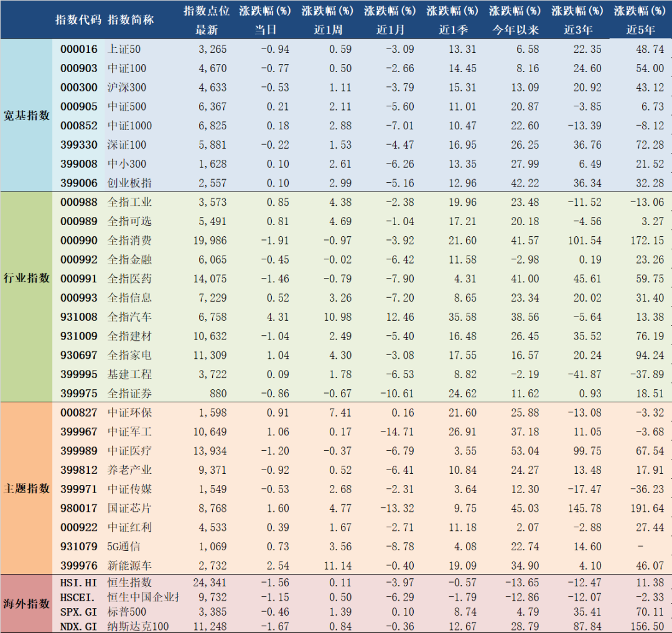Select index name 中证传媒

point(129,489)
